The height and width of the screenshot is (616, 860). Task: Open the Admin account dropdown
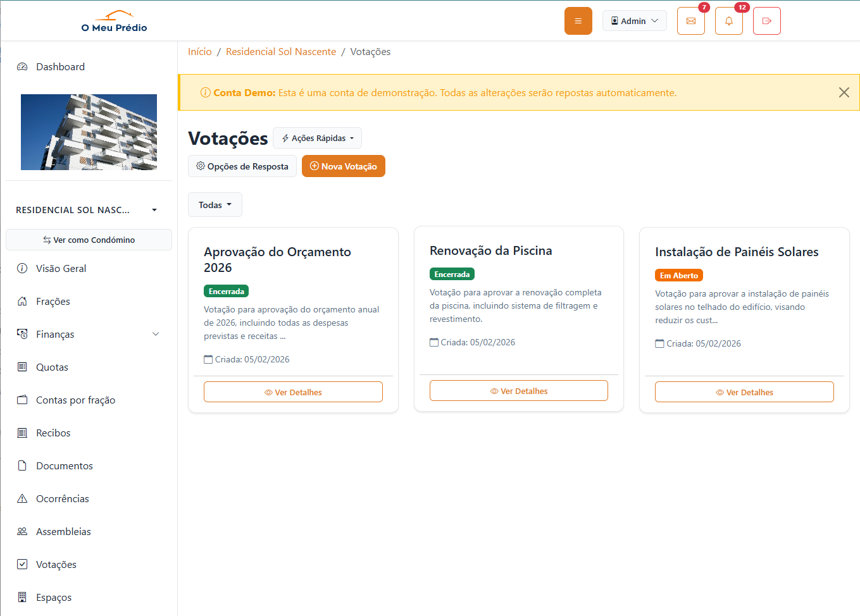[x=634, y=20]
